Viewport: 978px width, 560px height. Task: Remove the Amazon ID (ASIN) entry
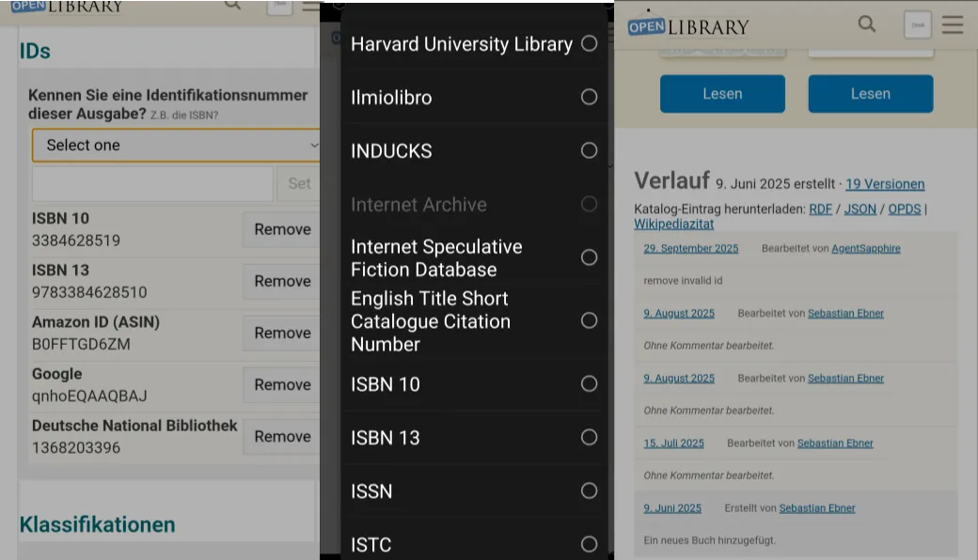point(282,333)
